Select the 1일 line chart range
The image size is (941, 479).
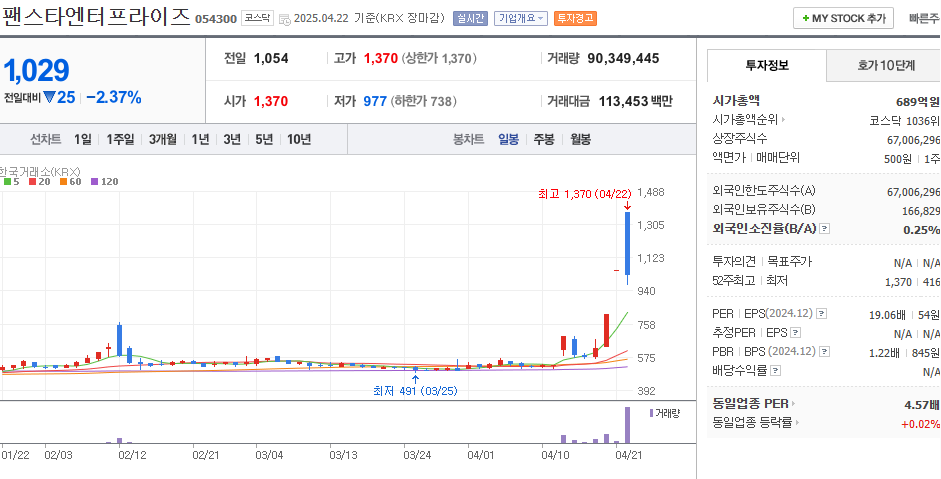(83, 140)
